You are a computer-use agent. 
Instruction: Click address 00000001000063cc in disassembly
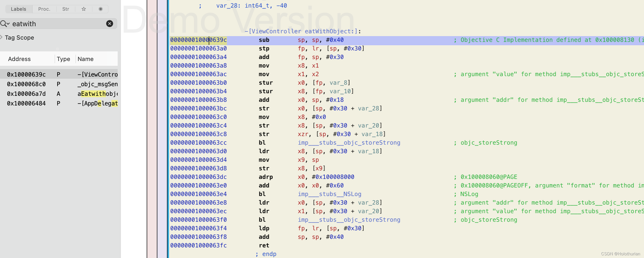(198, 143)
